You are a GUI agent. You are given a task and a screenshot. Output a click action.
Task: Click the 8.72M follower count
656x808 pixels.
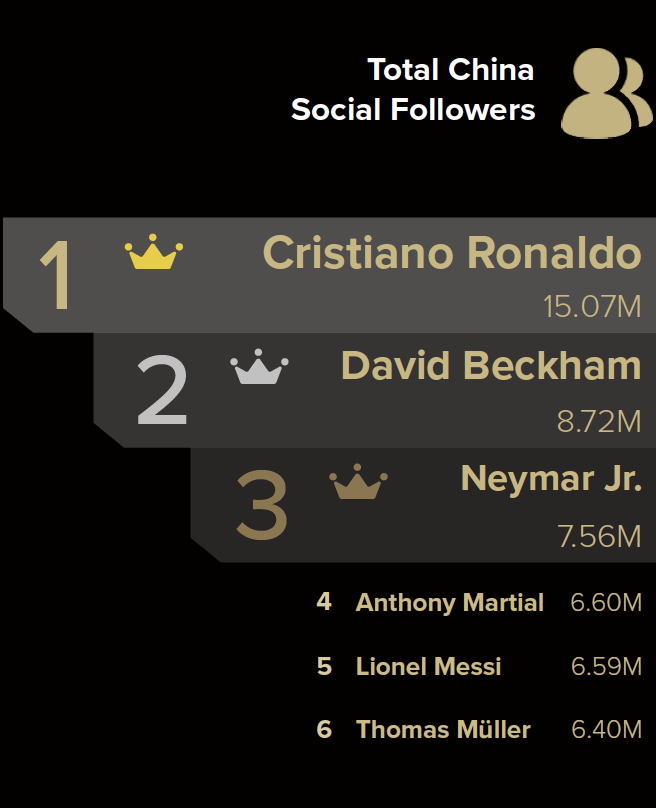pyautogui.click(x=599, y=422)
